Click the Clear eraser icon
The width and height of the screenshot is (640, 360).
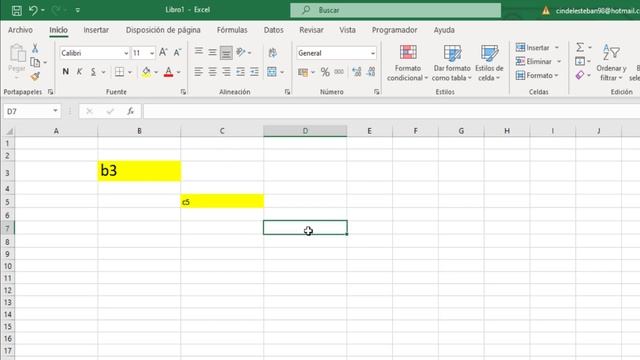[580, 76]
